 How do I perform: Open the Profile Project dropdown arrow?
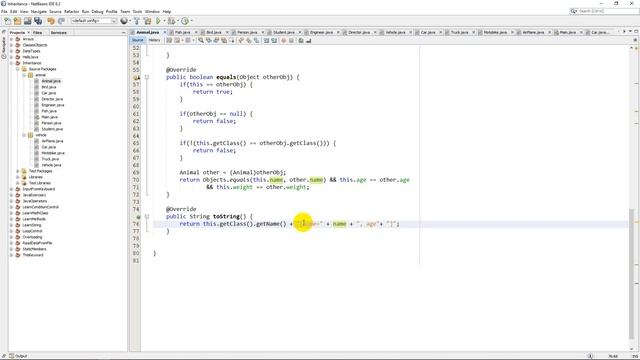click(191, 21)
